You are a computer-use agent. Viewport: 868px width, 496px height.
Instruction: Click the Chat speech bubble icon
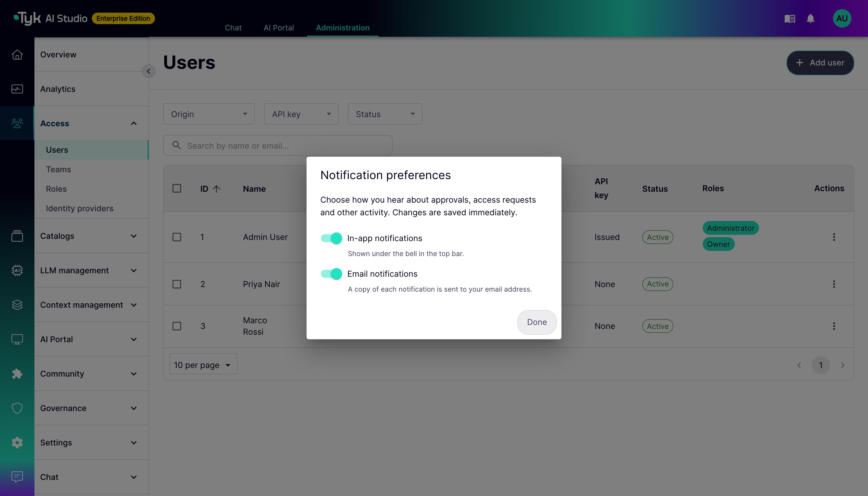tap(17, 477)
